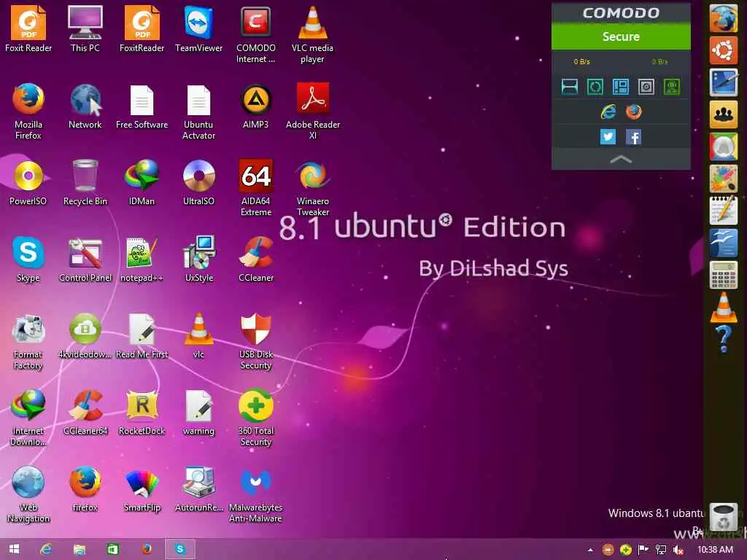Open Format Factory shortcut

pyautogui.click(x=28, y=341)
